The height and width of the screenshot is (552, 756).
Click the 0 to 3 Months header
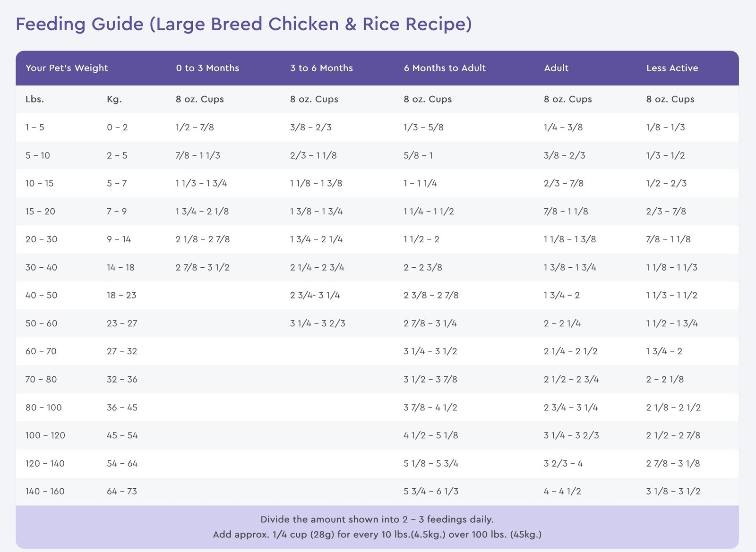[x=207, y=68]
